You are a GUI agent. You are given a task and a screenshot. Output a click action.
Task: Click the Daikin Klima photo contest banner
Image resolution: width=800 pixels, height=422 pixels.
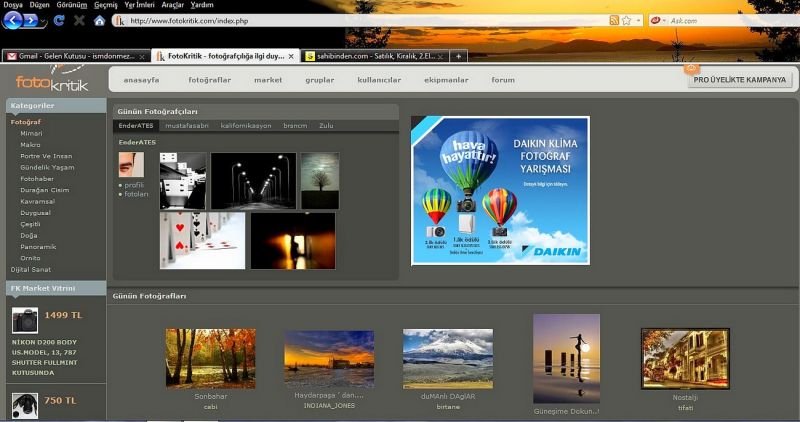coord(500,190)
